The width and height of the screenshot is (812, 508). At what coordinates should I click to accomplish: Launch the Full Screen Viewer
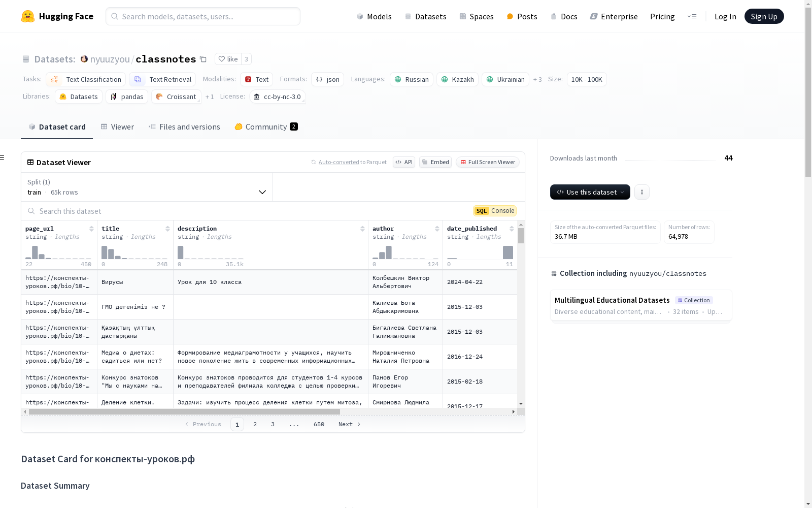pyautogui.click(x=488, y=162)
